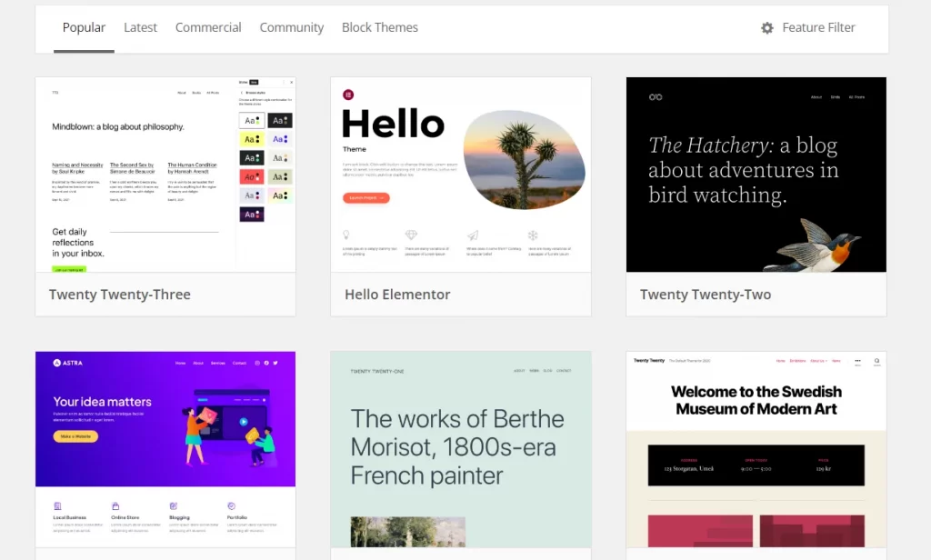Open the Commercial themes tab
931x560 pixels.
point(208,27)
